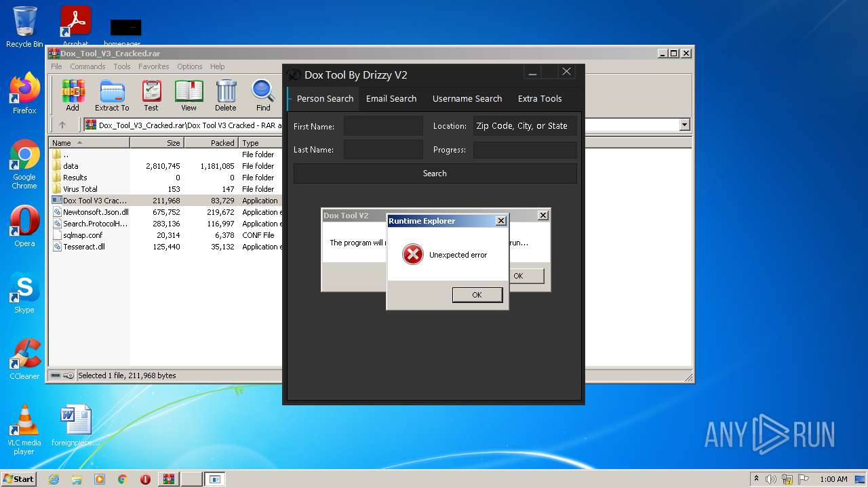
Task: Open Internet Explorer from the taskbar
Action: click(x=54, y=479)
